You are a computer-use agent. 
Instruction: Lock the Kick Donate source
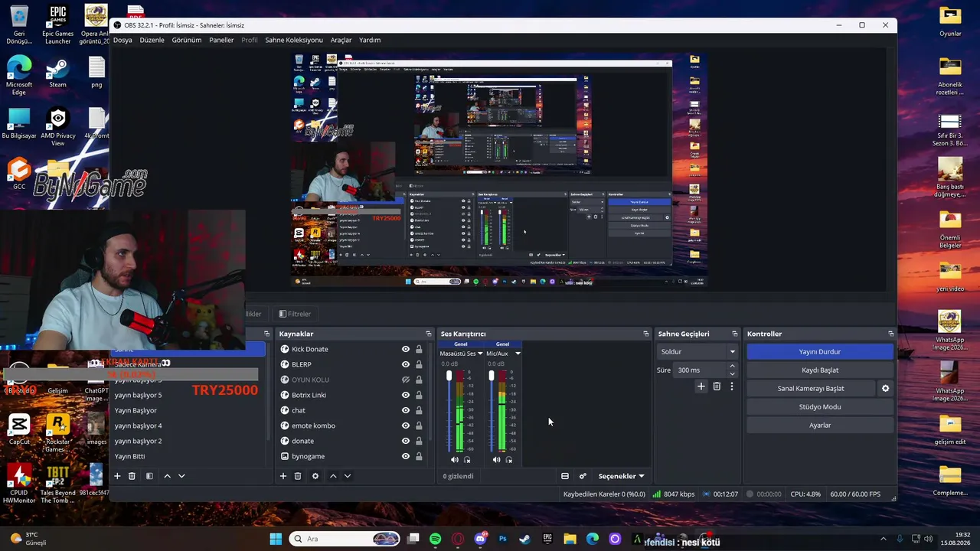point(419,349)
